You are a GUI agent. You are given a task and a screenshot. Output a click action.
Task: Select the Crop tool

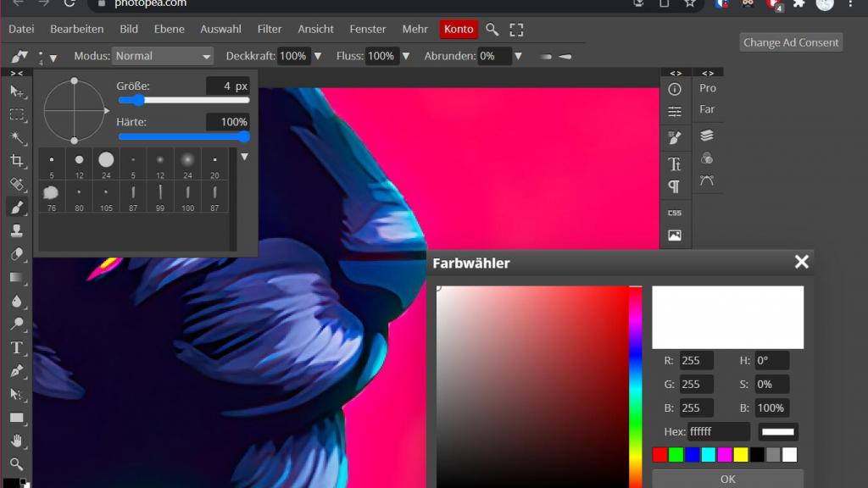[x=17, y=160]
